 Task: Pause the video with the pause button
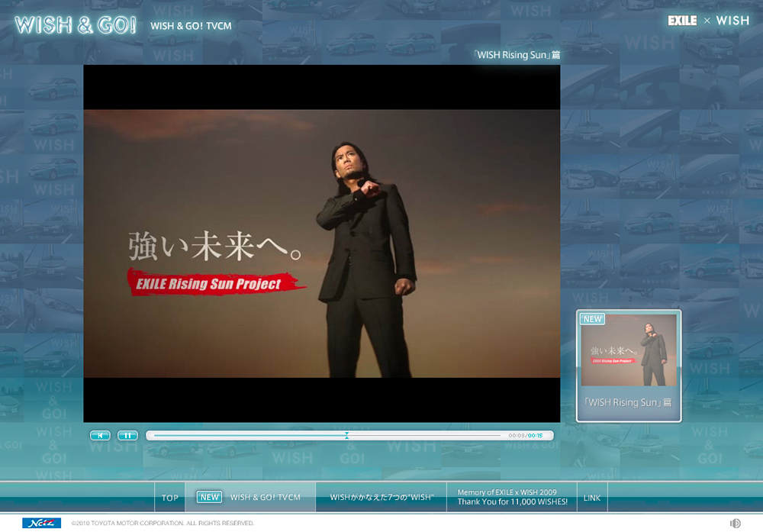127,435
